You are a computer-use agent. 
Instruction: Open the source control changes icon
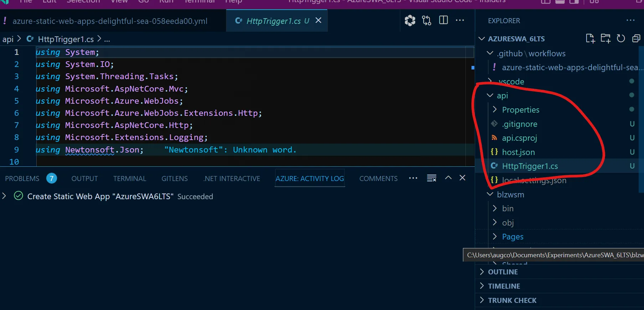pyautogui.click(x=427, y=20)
